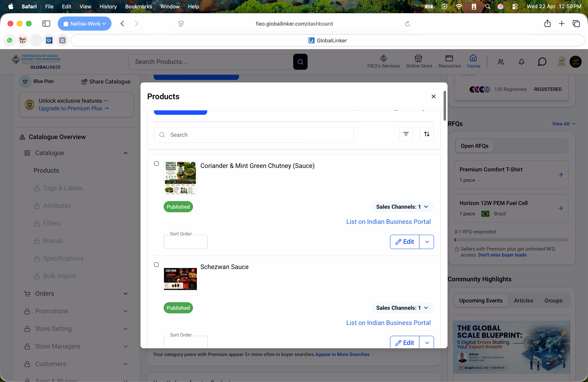Click the Wi-Fi status icon
This screenshot has height=382, width=588.
(459, 6)
